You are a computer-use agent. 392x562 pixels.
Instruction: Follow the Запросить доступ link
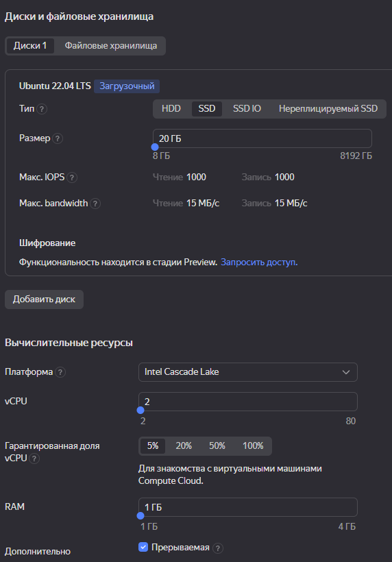(259, 262)
